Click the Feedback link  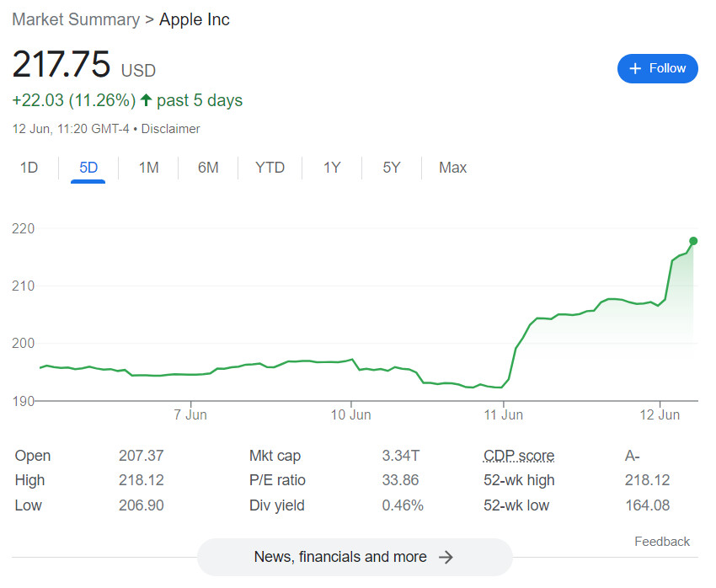tap(661, 542)
